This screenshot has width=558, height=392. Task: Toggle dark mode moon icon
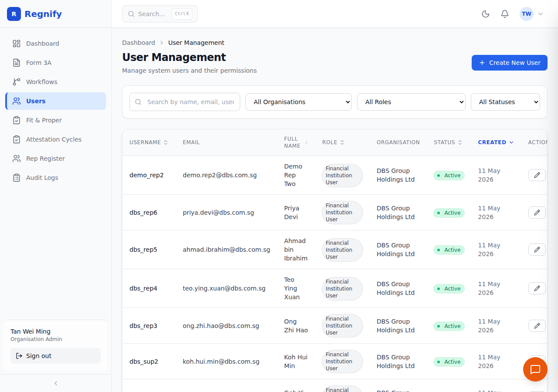[486, 14]
